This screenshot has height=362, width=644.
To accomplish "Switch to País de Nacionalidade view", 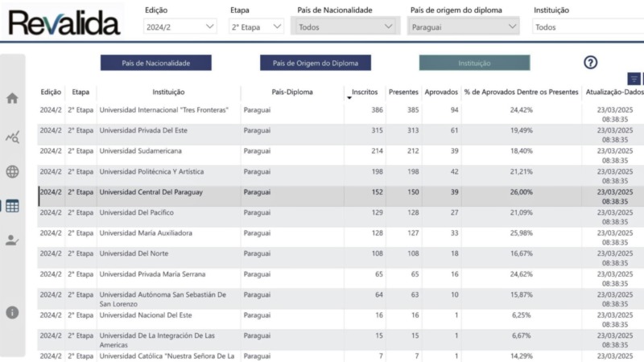I will (156, 63).
